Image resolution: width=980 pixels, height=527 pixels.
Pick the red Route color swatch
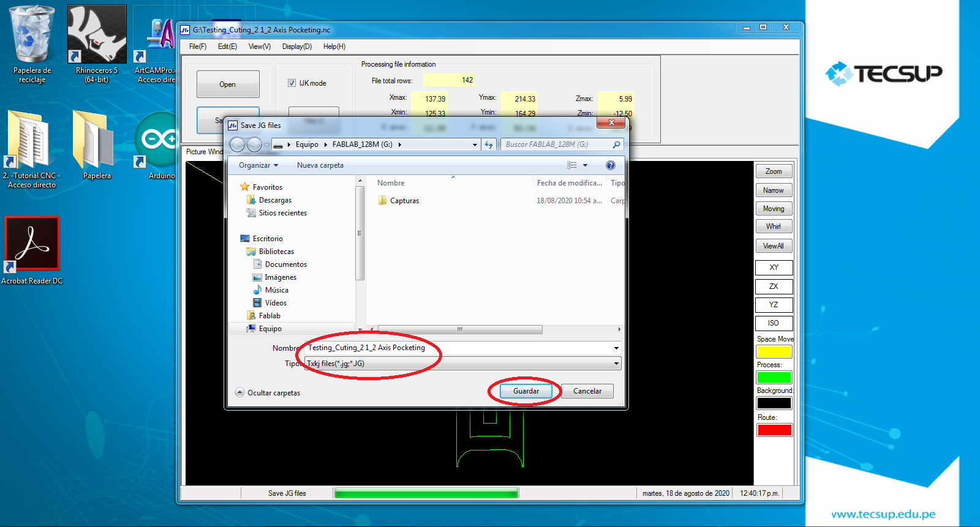(x=774, y=430)
